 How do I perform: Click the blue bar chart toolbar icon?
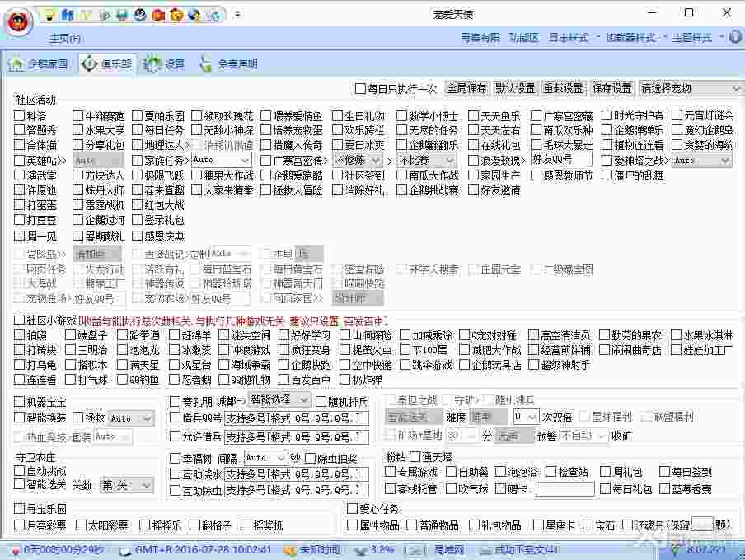68,15
